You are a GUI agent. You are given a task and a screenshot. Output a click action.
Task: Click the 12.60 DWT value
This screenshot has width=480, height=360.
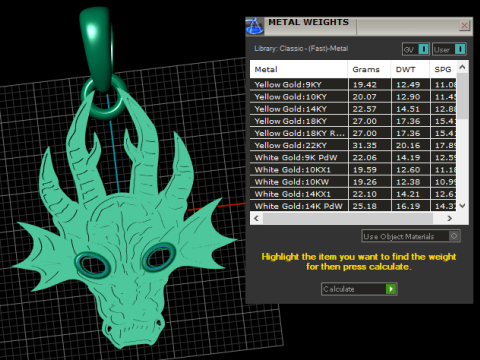pos(408,170)
